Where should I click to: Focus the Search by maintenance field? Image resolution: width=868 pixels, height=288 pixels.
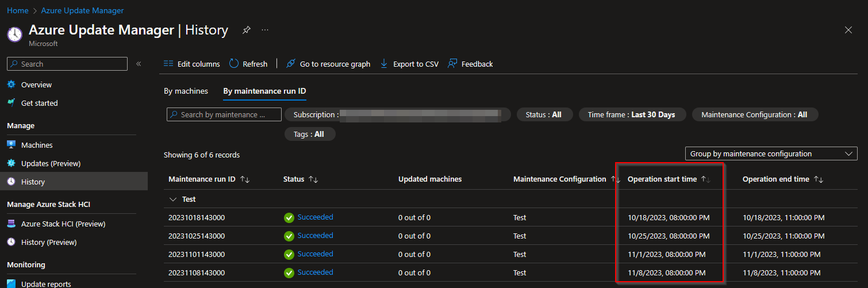click(x=224, y=114)
